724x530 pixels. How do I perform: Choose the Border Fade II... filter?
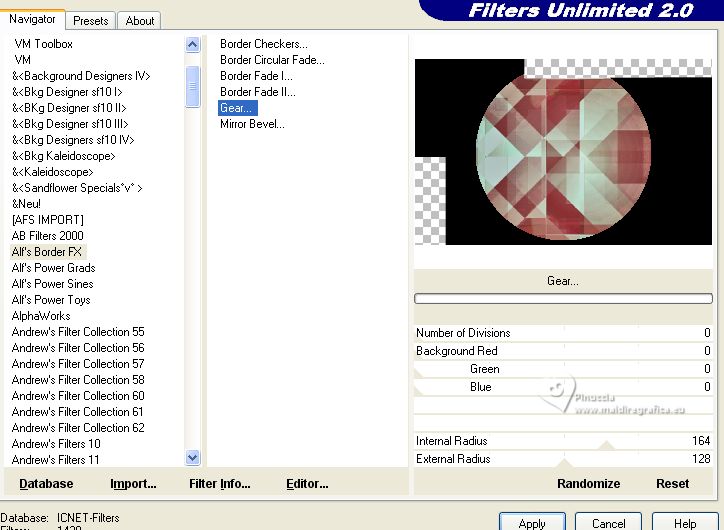pos(258,92)
